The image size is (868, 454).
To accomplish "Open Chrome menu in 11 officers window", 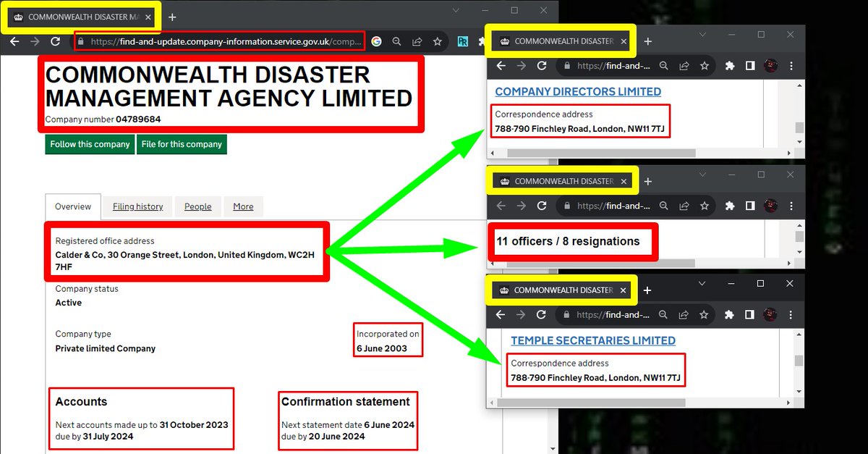I will click(791, 206).
